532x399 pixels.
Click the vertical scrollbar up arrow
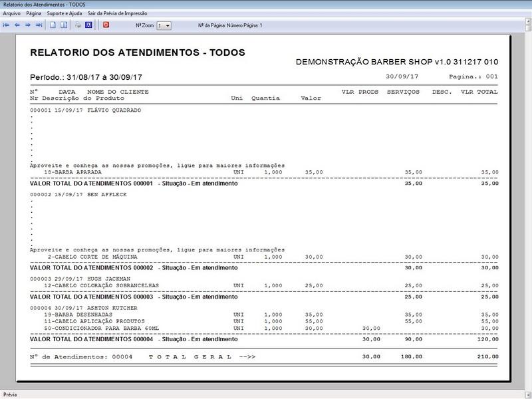(x=528, y=21)
